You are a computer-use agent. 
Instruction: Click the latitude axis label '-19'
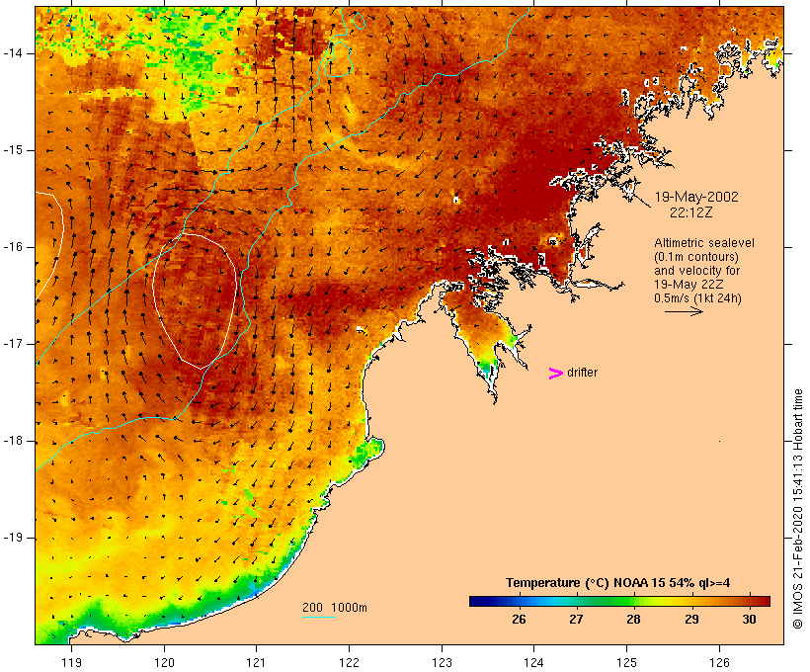[13, 538]
